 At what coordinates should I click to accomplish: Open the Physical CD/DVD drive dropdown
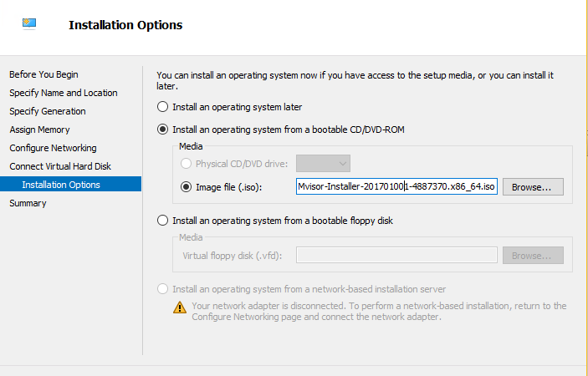(323, 164)
